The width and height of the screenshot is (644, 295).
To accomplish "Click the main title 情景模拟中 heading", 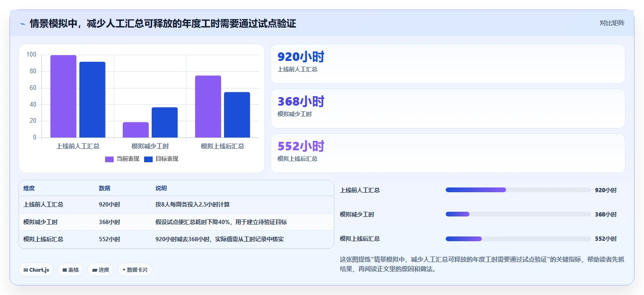I will [x=163, y=24].
